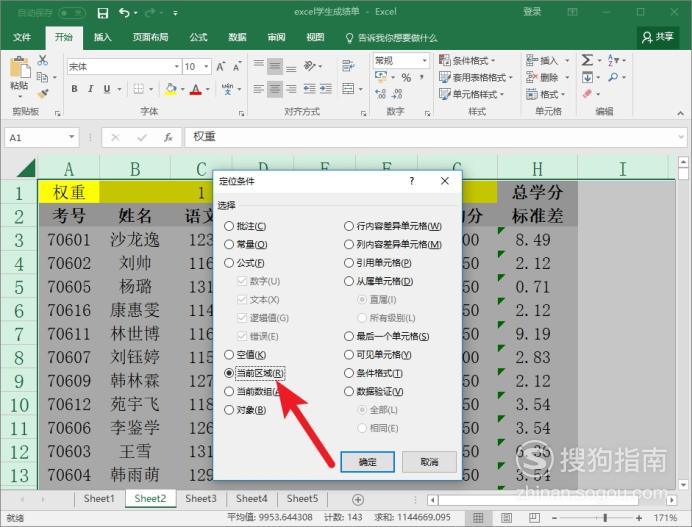
Task: Click the 共享 Share button
Action: tap(658, 37)
